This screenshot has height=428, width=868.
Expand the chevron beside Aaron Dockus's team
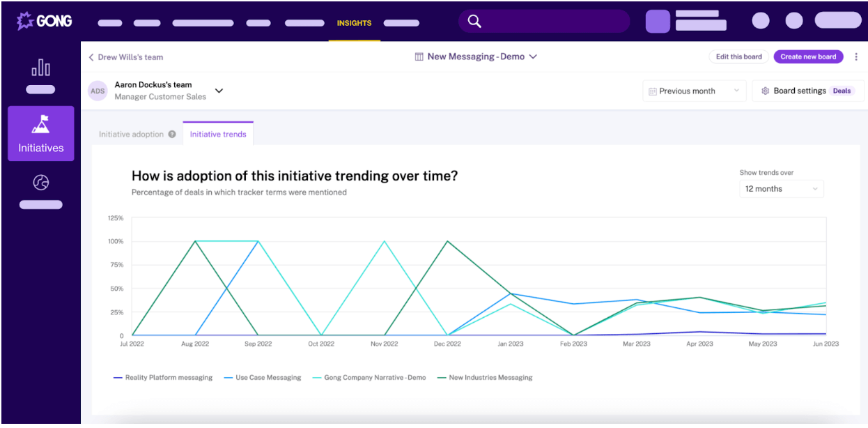(219, 91)
